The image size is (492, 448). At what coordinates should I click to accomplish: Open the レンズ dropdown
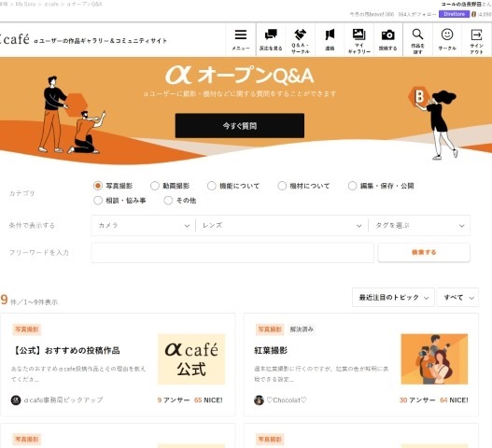coord(282,225)
